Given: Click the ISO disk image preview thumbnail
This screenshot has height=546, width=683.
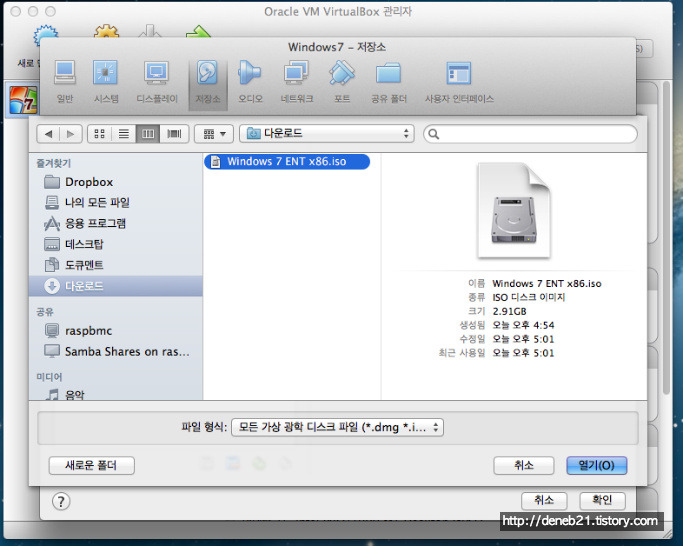Looking at the screenshot, I should 514,210.
